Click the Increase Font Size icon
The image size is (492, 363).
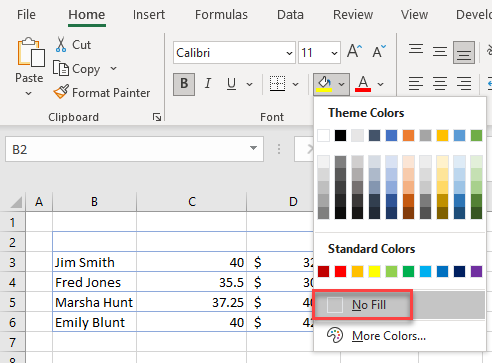click(354, 51)
